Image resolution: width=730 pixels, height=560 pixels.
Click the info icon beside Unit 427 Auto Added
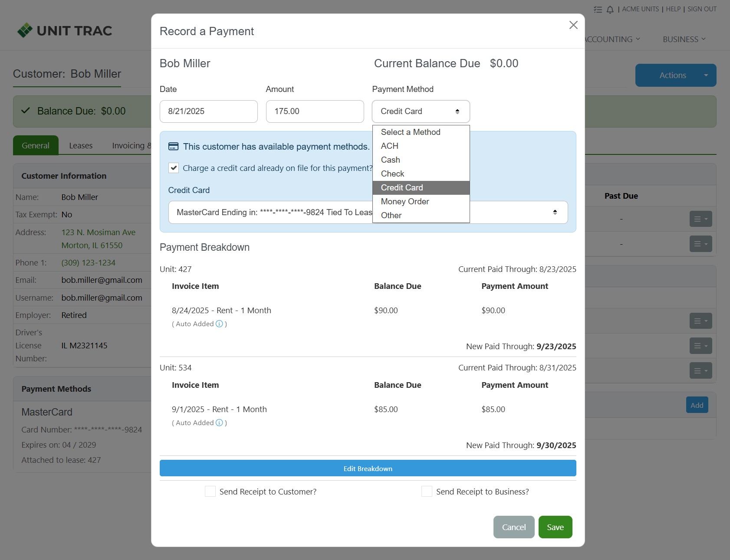(x=220, y=324)
